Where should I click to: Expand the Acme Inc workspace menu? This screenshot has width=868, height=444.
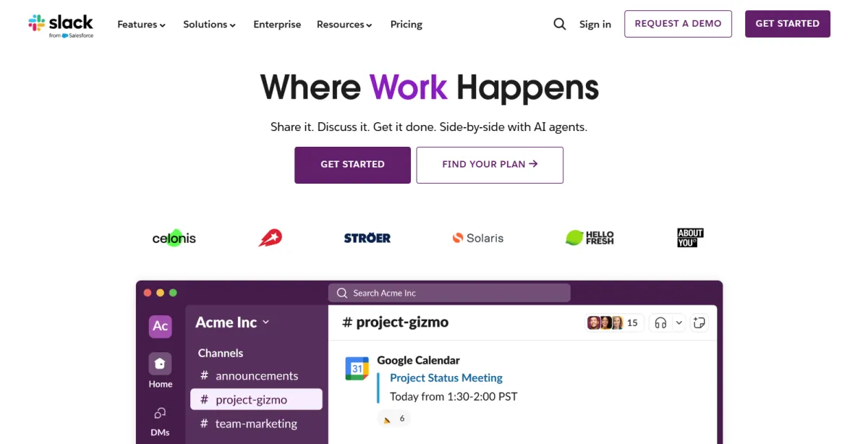[231, 323]
